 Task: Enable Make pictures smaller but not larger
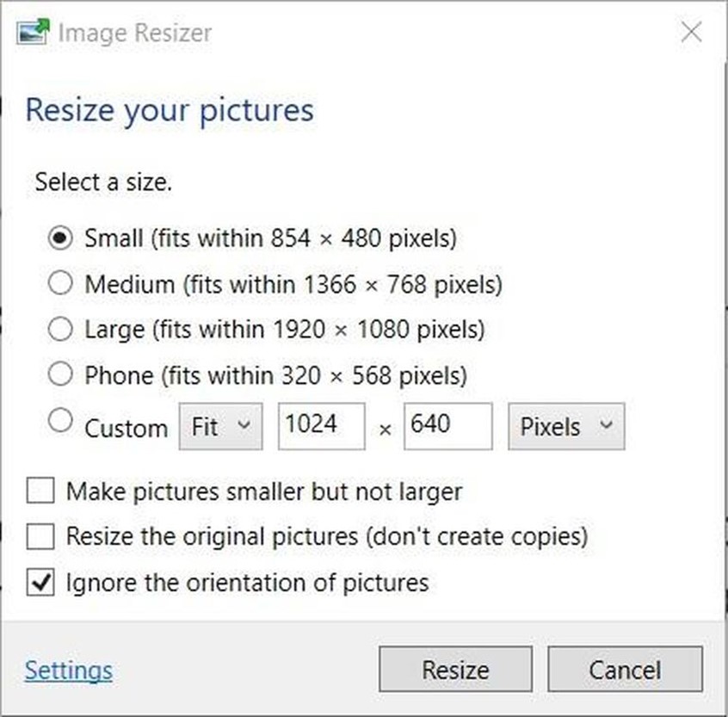pyautogui.click(x=40, y=491)
